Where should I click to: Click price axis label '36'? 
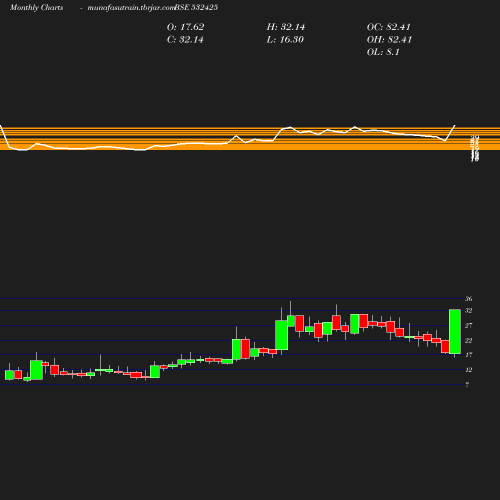pos(469,299)
